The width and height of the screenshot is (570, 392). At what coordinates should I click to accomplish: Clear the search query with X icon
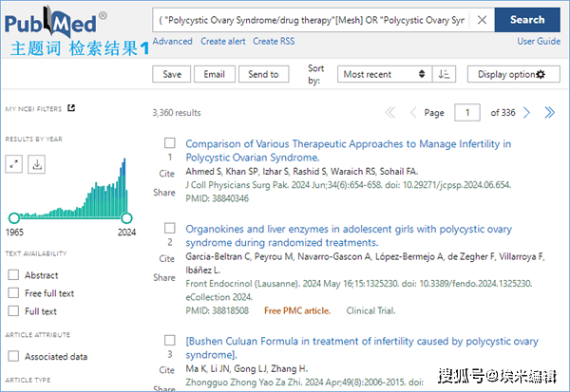[x=482, y=20]
